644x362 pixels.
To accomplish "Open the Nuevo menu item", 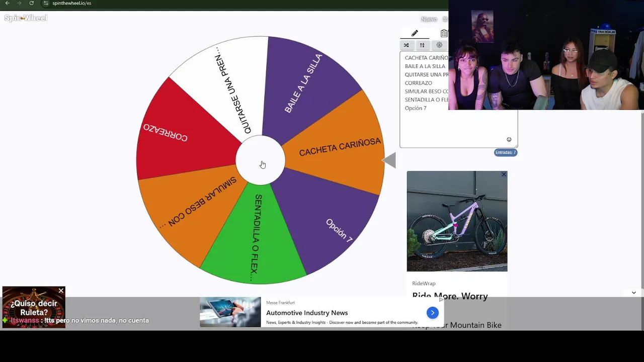I will (x=429, y=19).
